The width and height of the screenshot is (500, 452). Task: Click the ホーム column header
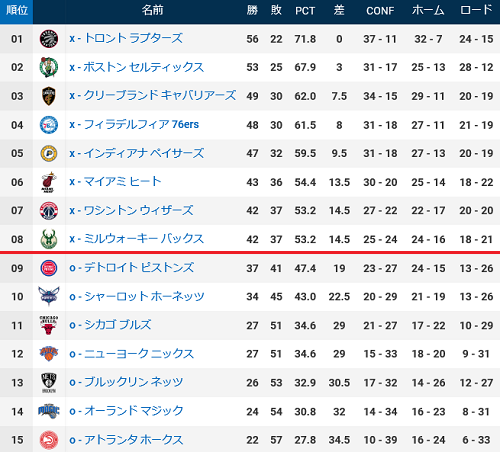[428, 10]
